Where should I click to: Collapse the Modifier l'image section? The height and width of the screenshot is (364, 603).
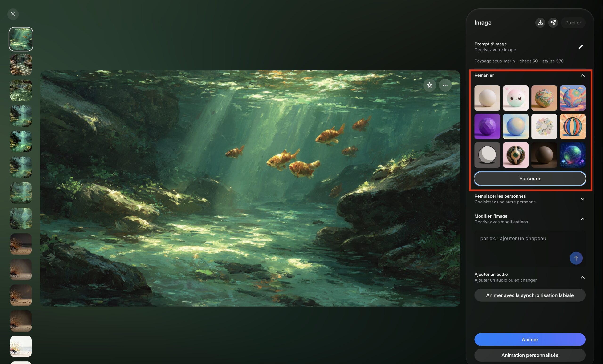583,219
